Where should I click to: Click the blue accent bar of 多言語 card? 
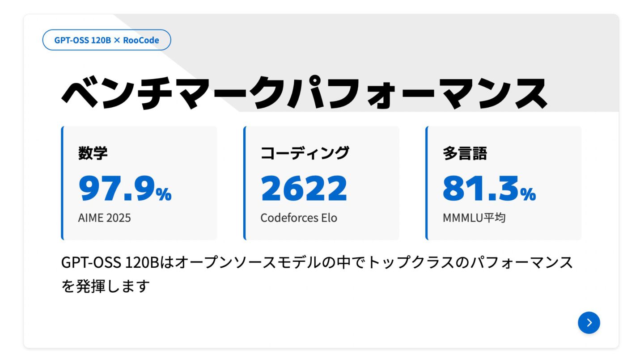pos(427,183)
